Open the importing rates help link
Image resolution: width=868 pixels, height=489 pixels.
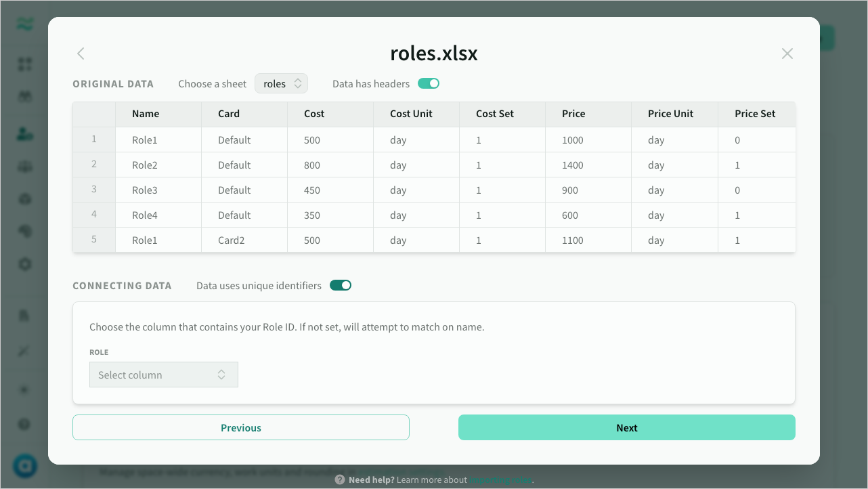pyautogui.click(x=500, y=480)
